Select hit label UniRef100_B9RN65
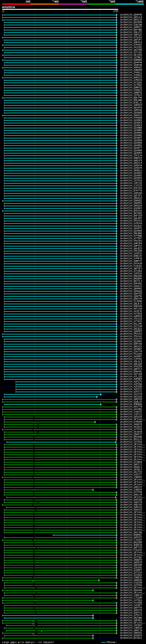 [131, 60]
